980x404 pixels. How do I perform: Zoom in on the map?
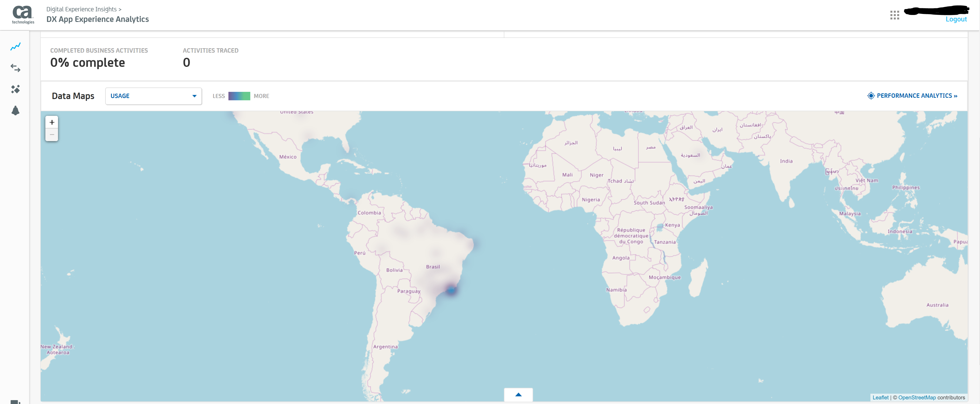point(52,122)
